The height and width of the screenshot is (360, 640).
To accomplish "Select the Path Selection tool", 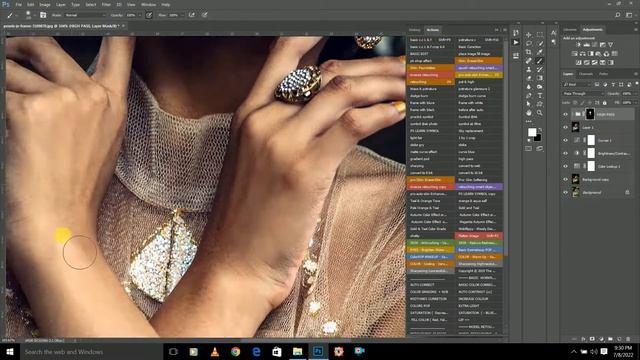I will tap(529, 104).
